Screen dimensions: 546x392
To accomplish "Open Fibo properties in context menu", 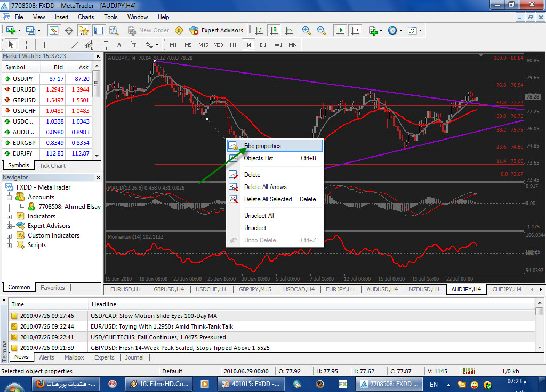I will [264, 146].
